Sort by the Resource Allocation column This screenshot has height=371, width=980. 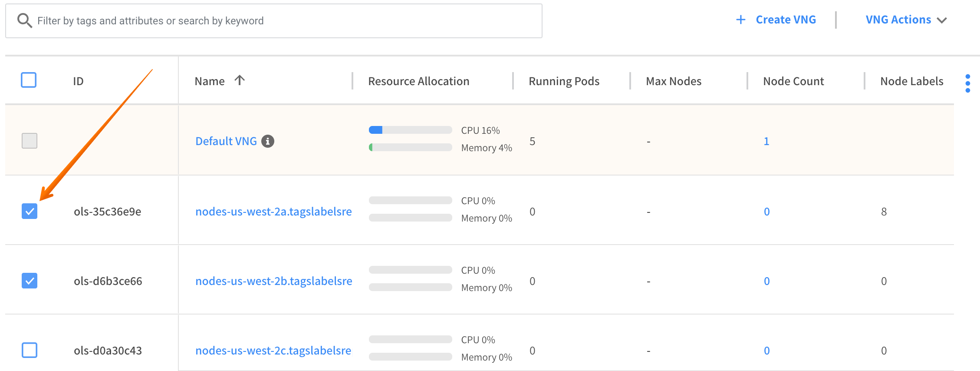click(x=418, y=81)
